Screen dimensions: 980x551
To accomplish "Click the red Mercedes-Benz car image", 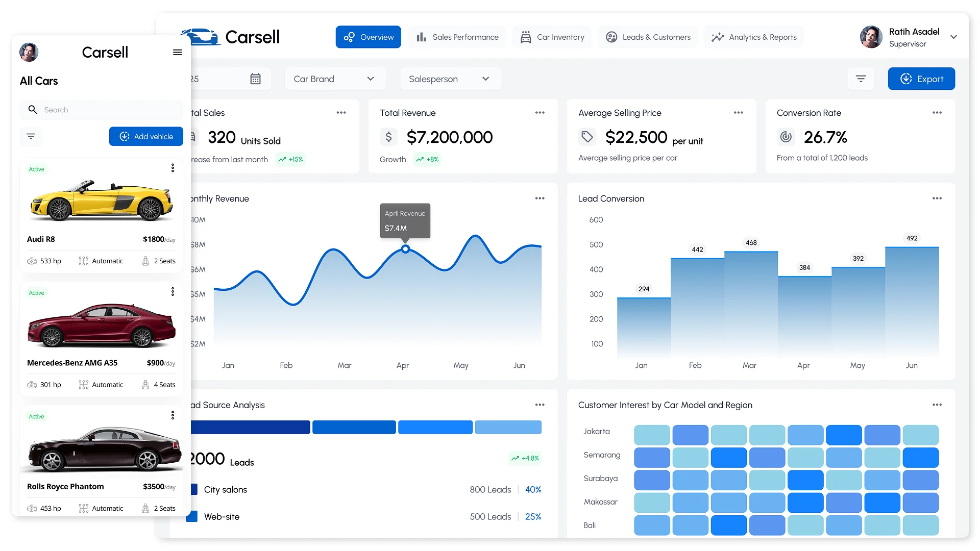I will click(101, 325).
